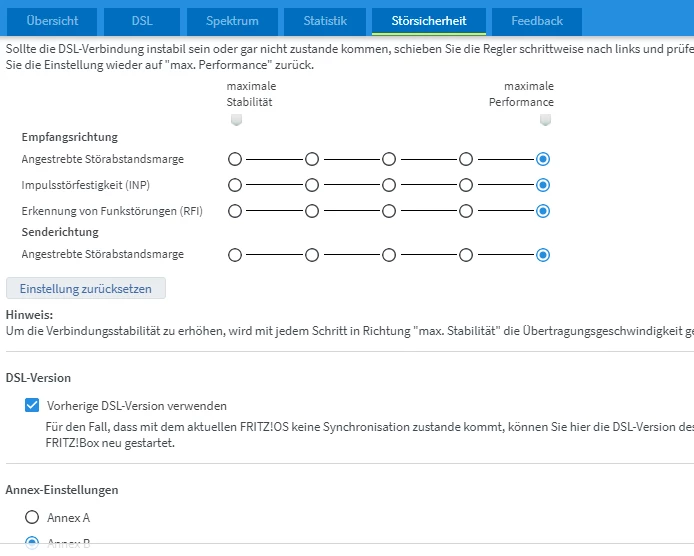694x556 pixels.
Task: Switch to the Übersicht tab
Action: click(x=52, y=21)
